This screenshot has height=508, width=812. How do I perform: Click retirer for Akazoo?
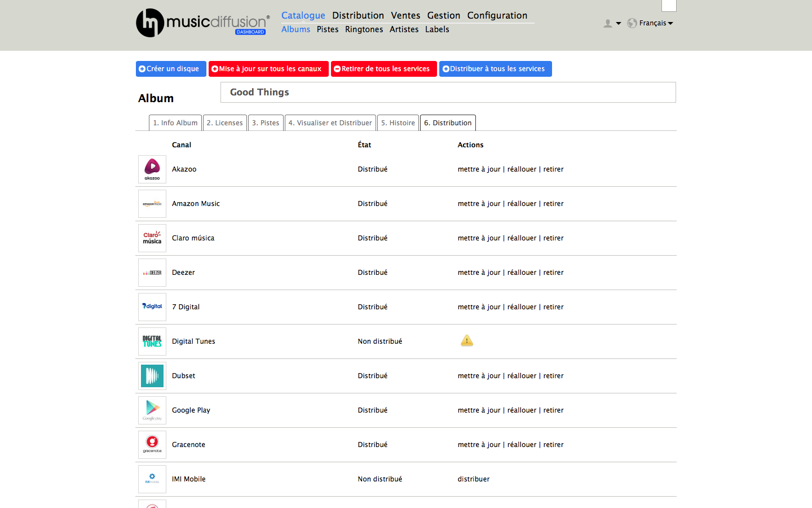(553, 169)
